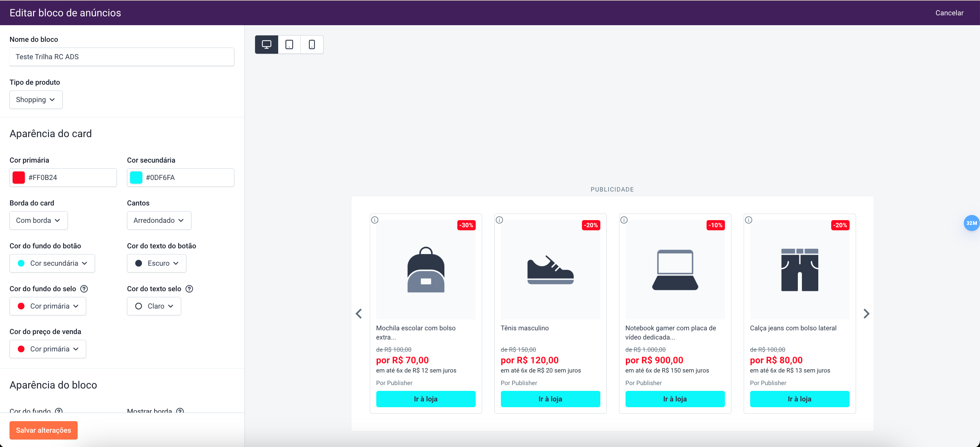This screenshot has height=447, width=980.
Task: Click info icon on Mochila escolar card
Action: (x=375, y=220)
